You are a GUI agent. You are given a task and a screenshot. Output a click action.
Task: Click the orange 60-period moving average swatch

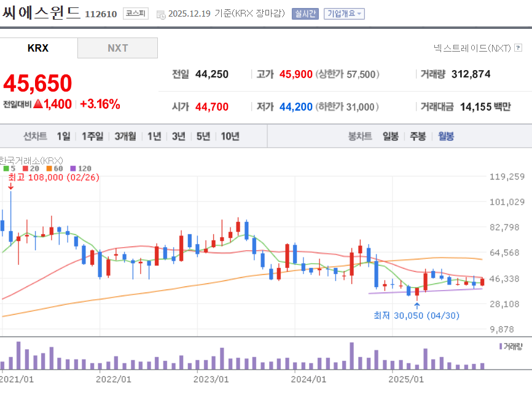pos(49,168)
